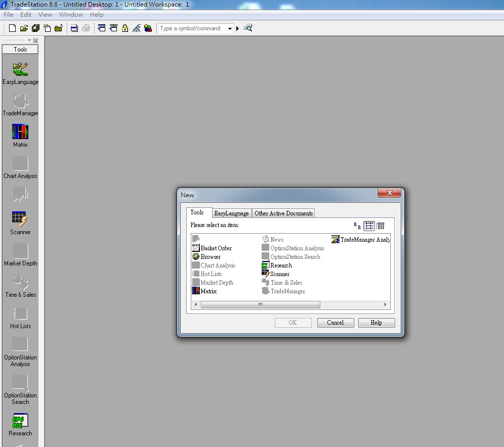Open EasyLanguage from the Tools sidebar
The height and width of the screenshot is (447, 504).
(x=20, y=73)
